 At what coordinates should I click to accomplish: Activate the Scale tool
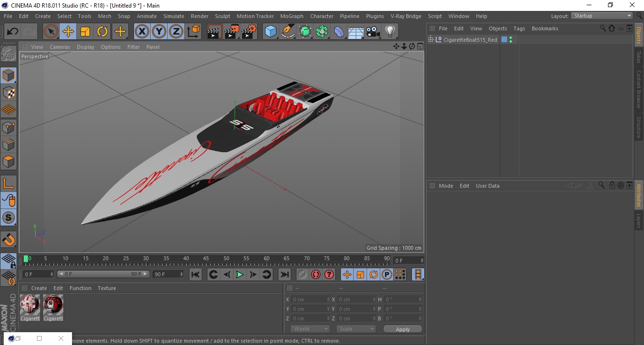(85, 32)
